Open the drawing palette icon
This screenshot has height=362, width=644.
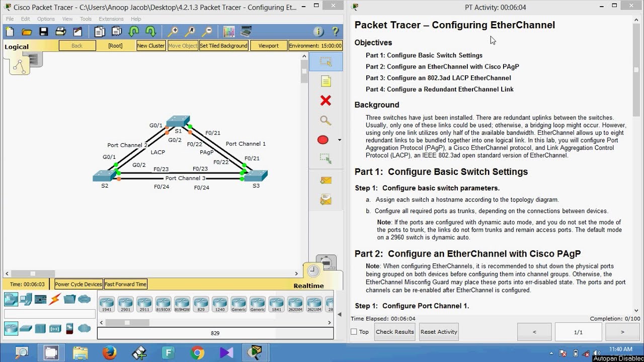tap(229, 32)
